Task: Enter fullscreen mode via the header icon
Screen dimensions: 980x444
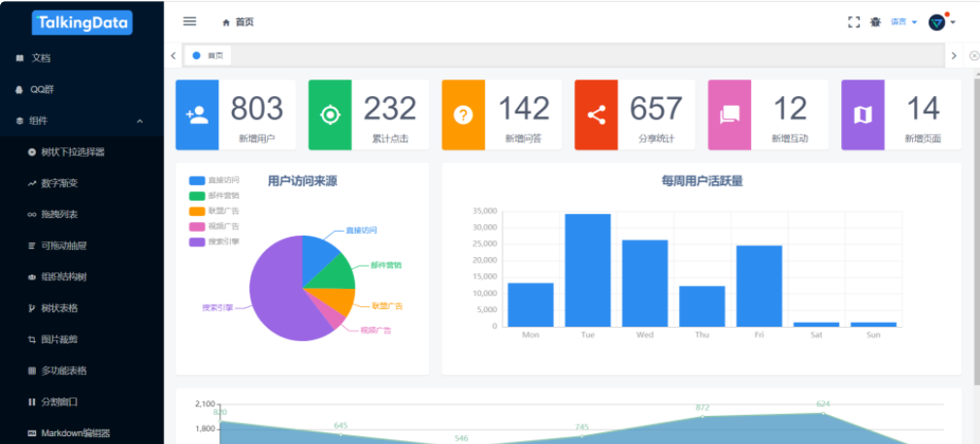Action: tap(854, 22)
